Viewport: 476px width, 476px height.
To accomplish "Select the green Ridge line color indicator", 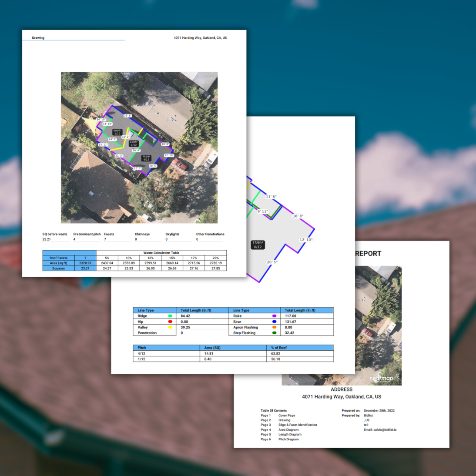I will pyautogui.click(x=170, y=315).
